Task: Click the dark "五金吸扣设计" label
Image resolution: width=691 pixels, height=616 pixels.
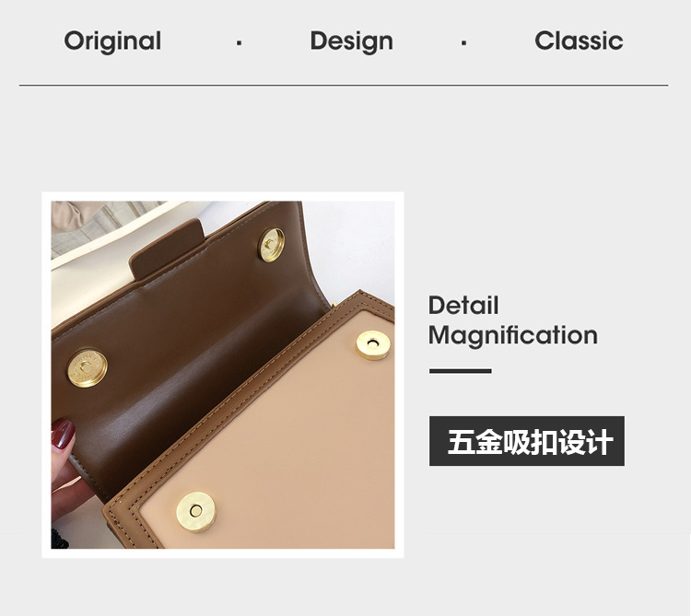Action: pos(527,441)
